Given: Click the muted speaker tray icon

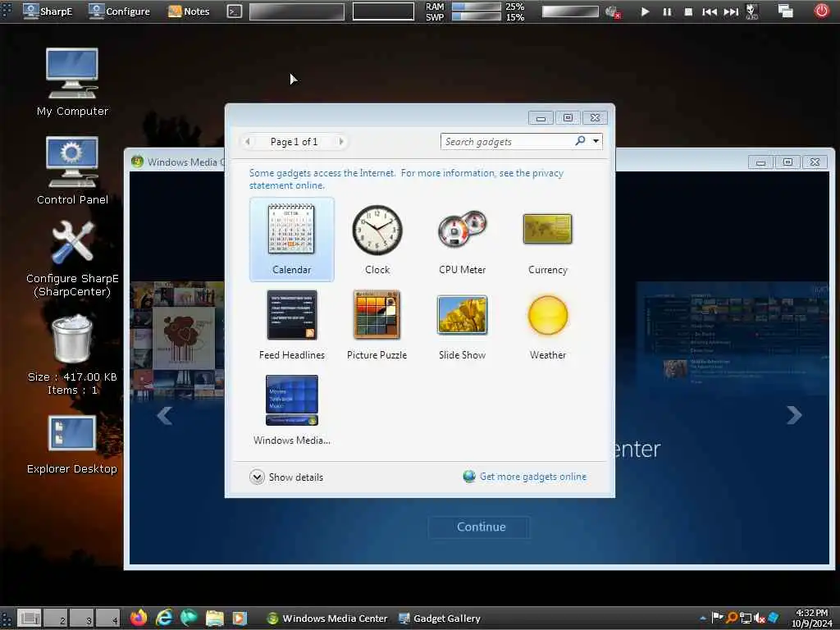Looking at the screenshot, I should [759, 618].
